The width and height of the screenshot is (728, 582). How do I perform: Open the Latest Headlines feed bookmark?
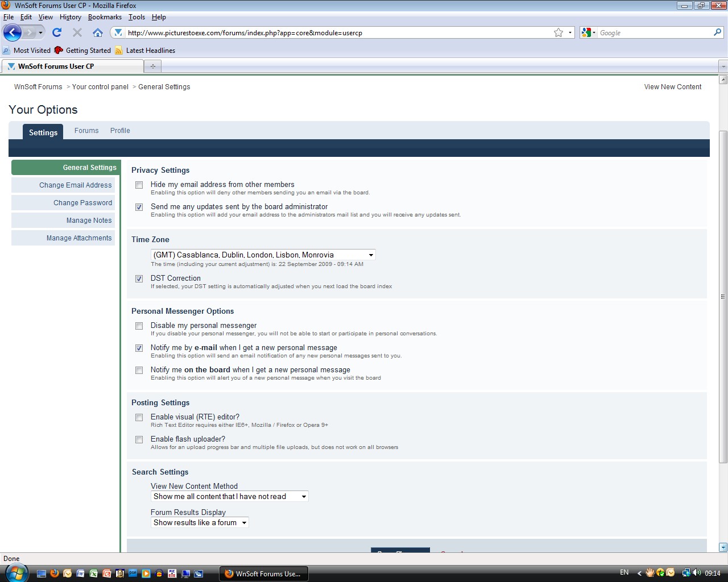150,51
